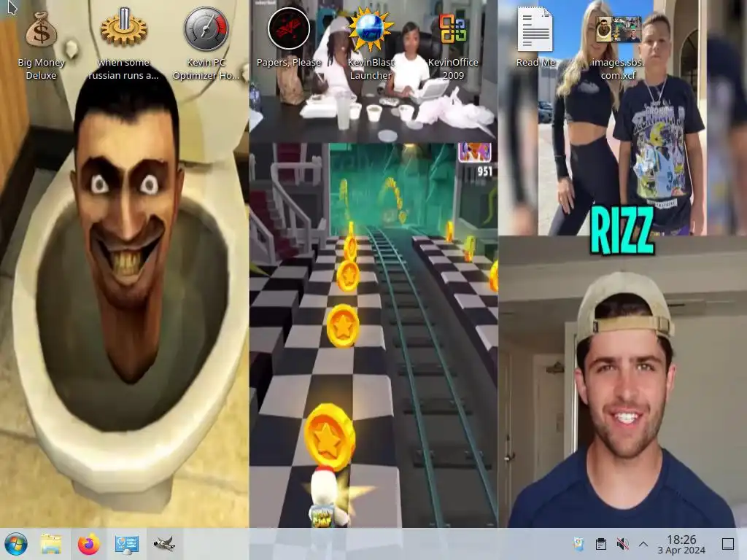The image size is (747, 560).
Task: Expand hidden system tray icons chevron
Action: click(x=643, y=544)
